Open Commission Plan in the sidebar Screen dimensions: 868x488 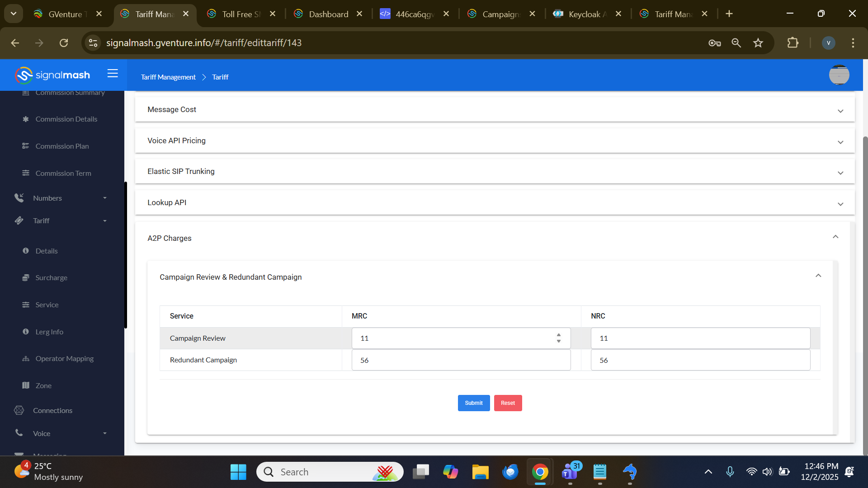pos(62,146)
